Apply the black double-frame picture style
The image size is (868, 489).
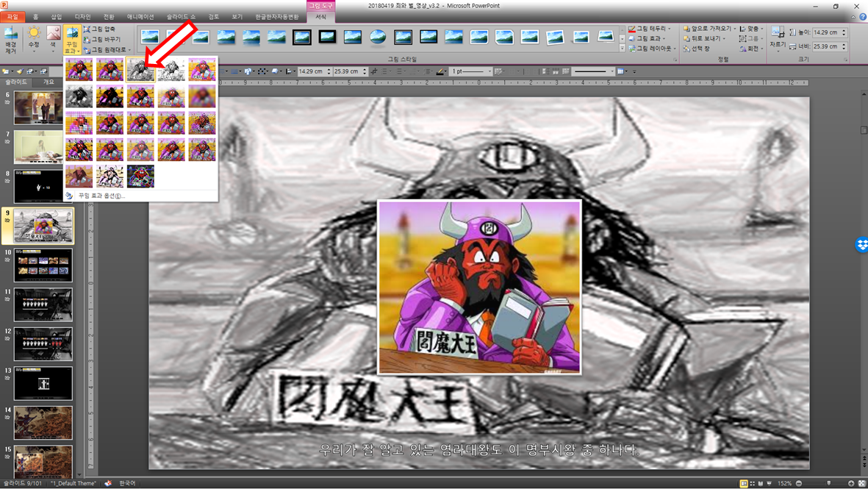pyautogui.click(x=301, y=37)
